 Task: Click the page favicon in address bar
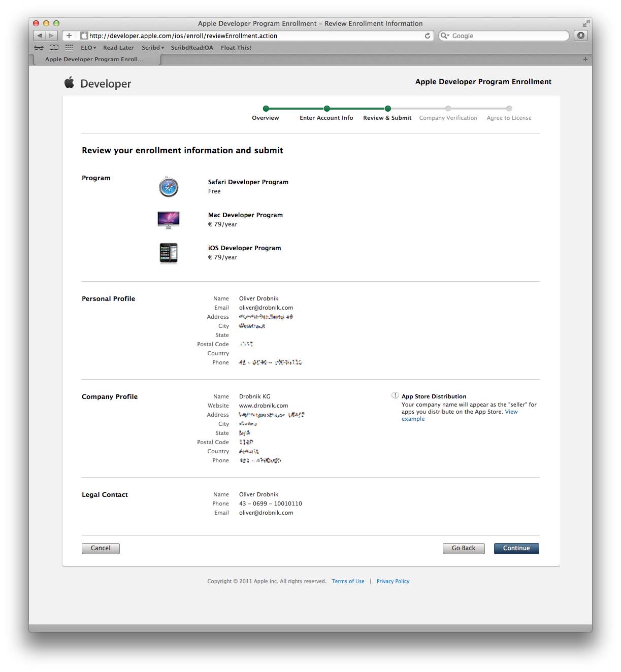coord(84,36)
